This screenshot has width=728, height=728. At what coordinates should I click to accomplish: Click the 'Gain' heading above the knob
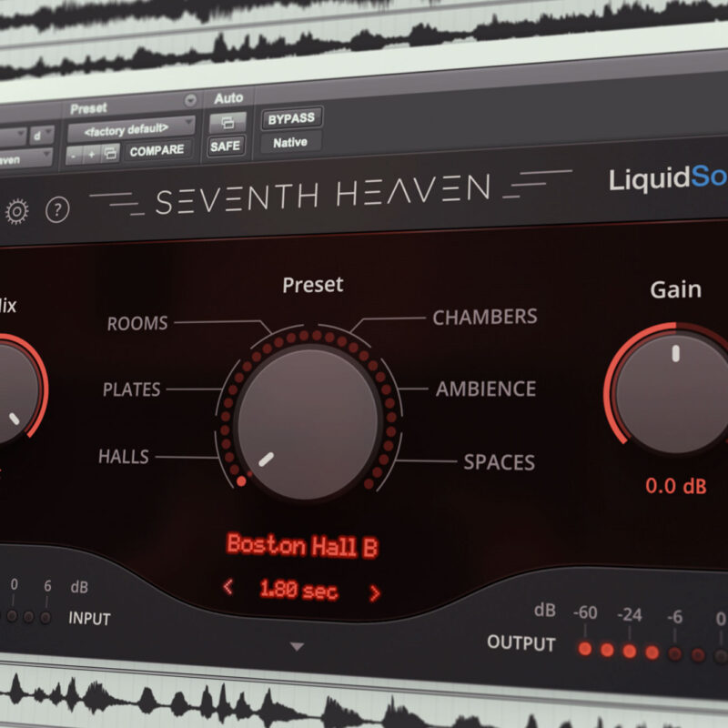click(675, 289)
